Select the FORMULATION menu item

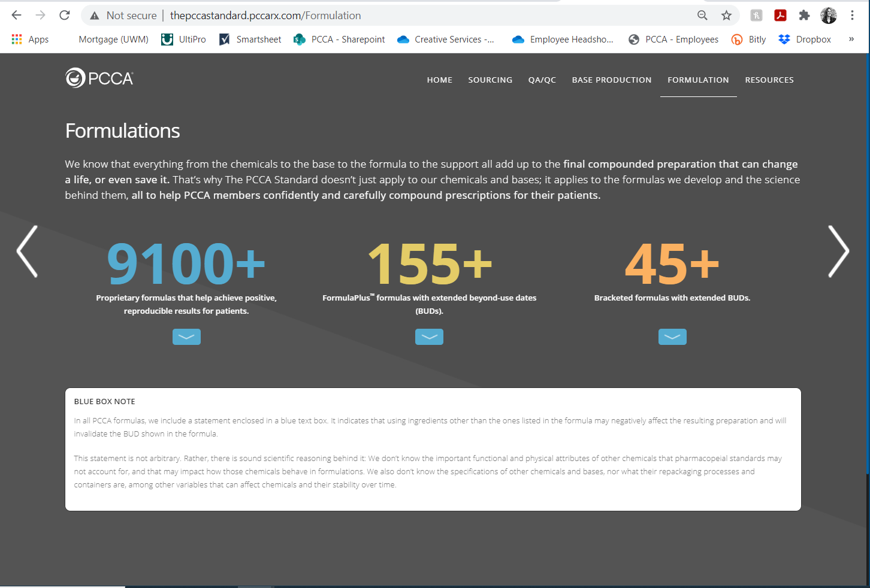coord(699,80)
